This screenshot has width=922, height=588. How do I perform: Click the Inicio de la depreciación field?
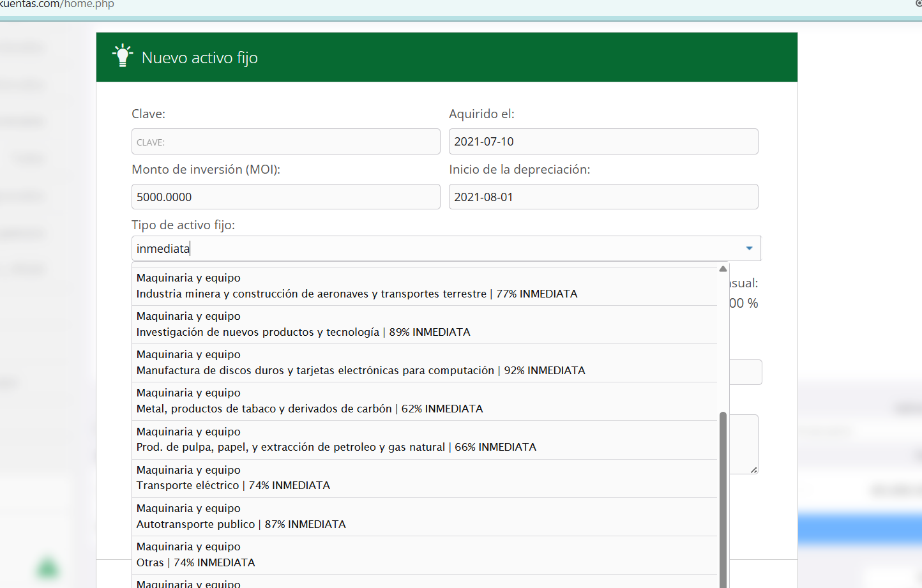point(603,197)
